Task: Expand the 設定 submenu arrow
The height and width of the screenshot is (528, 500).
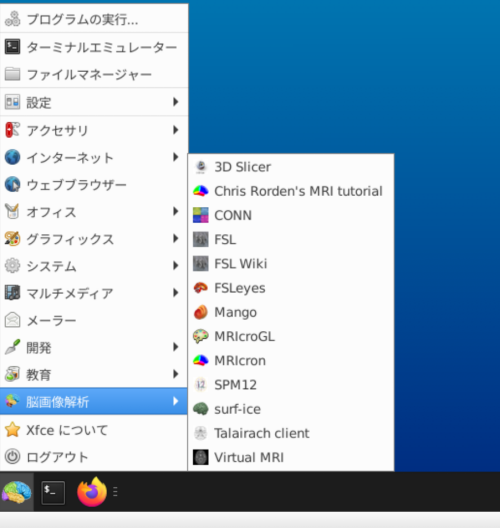Action: (x=175, y=102)
